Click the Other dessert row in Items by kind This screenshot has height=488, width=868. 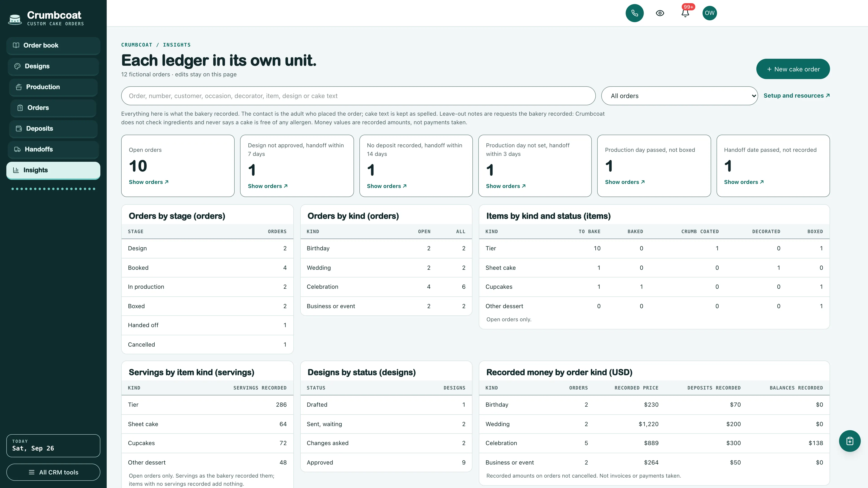[x=654, y=306]
